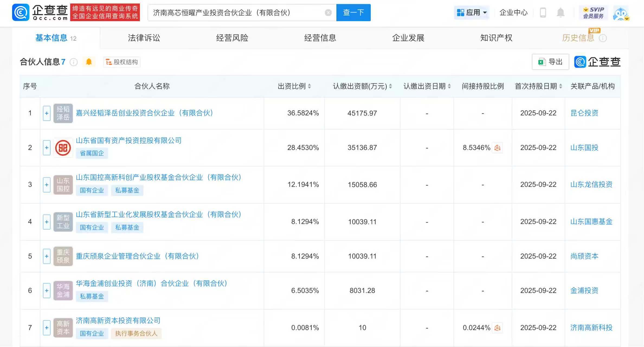Click the SVIP 会员服务 badge

point(593,13)
